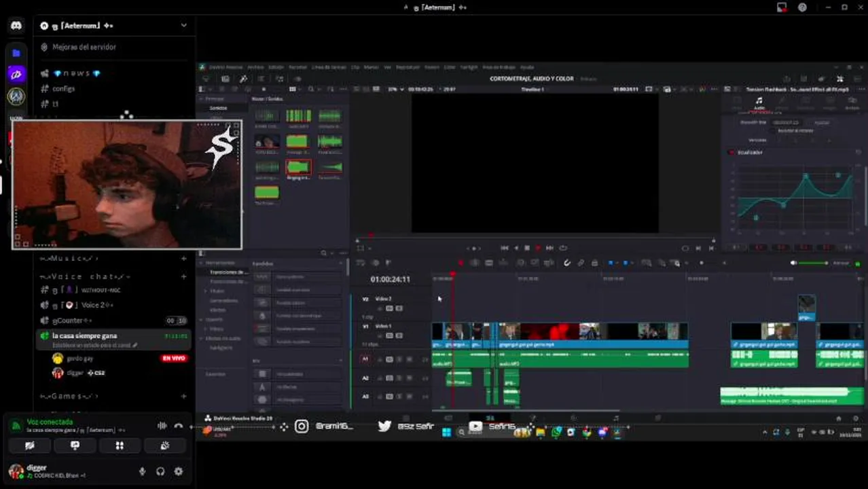The image size is (868, 489).
Task: Select Transiciones de vídeo in effects list
Action: pyautogui.click(x=228, y=272)
